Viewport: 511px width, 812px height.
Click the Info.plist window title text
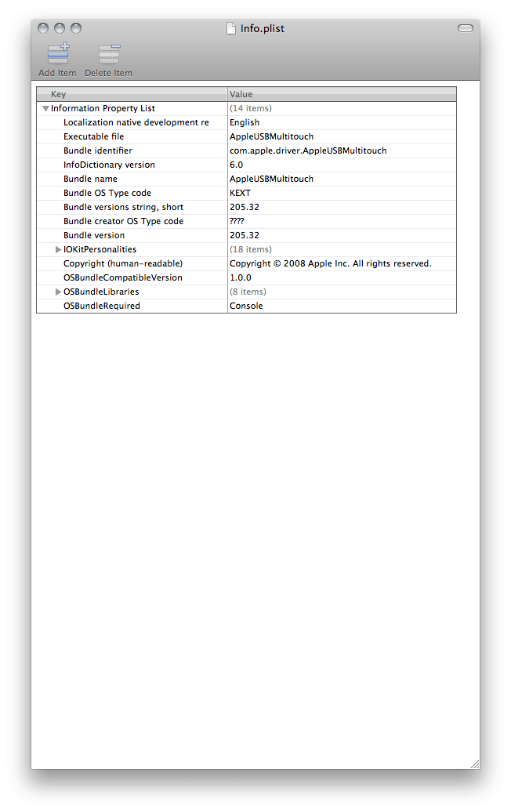click(x=263, y=29)
